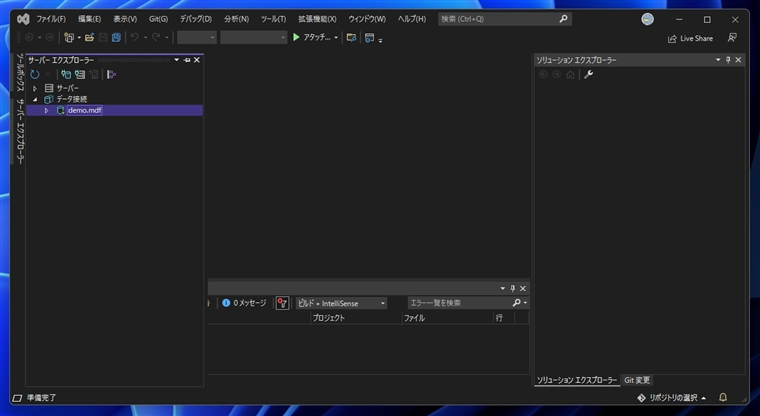This screenshot has height=416, width=760.
Task: Close the Server Explorer panel
Action: tap(197, 60)
